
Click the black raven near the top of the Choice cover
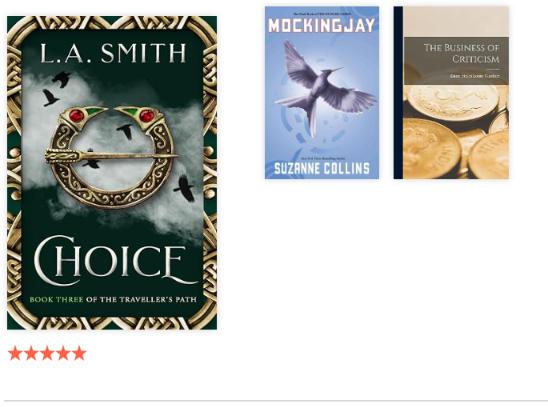coord(61,79)
